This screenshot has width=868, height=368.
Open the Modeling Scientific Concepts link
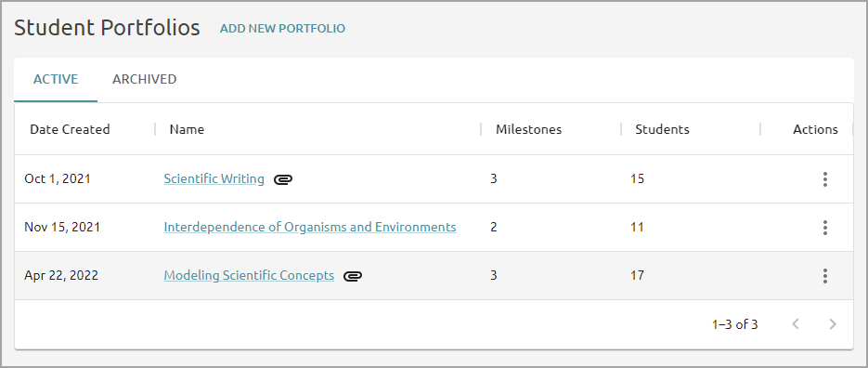tap(249, 275)
